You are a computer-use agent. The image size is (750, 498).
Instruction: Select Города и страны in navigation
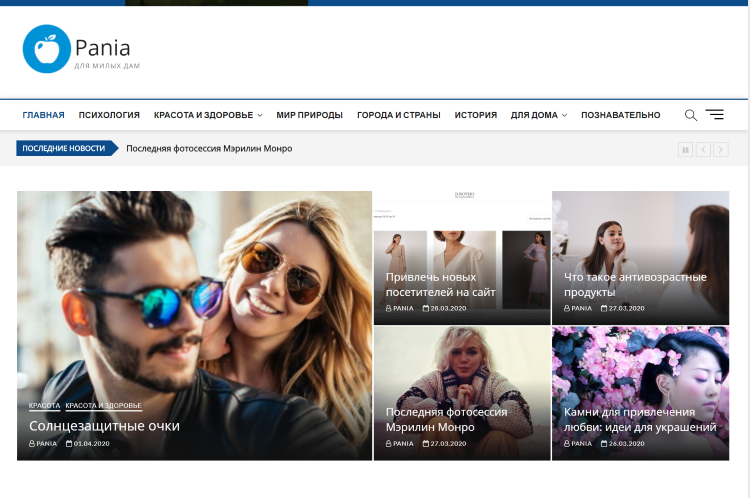click(398, 115)
